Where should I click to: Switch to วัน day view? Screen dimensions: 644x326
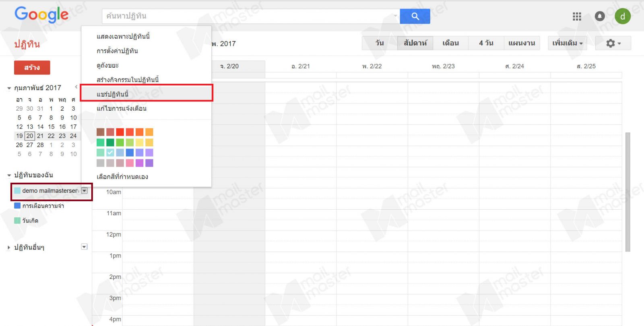380,43
